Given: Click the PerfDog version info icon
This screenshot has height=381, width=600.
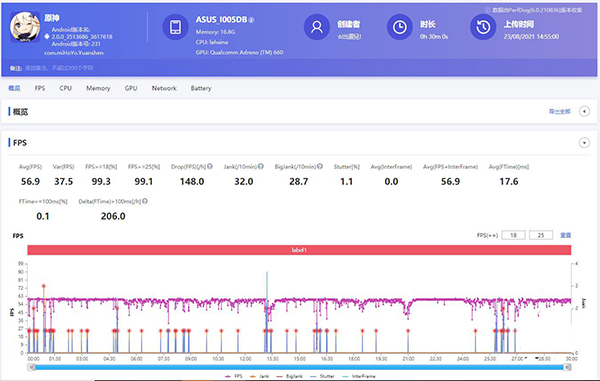Looking at the screenshot, I should click(x=488, y=10).
